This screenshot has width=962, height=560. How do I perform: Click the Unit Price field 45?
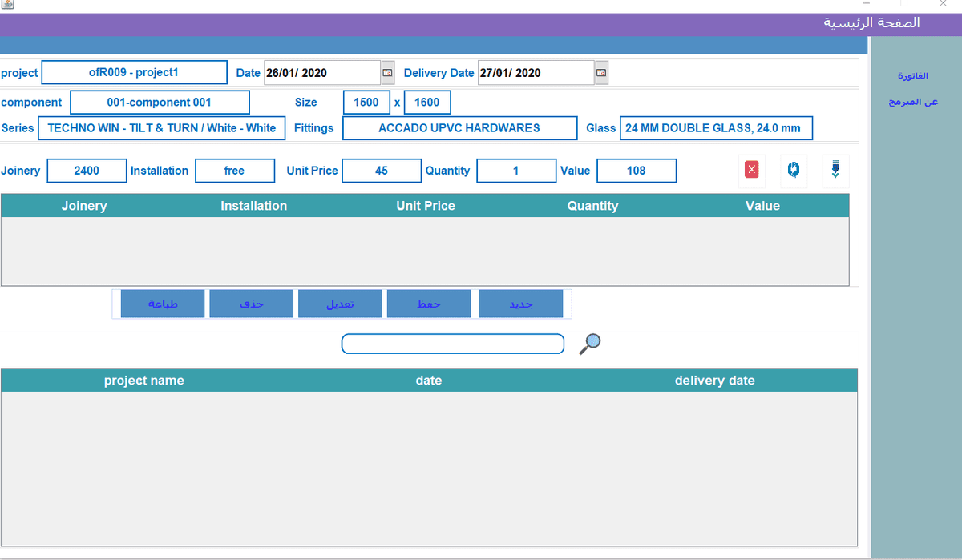(382, 171)
